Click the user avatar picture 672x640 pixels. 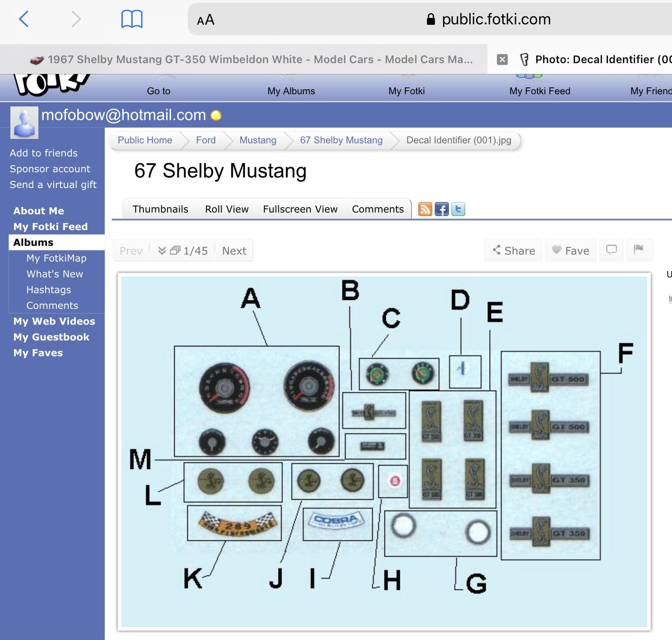pyautogui.click(x=24, y=123)
